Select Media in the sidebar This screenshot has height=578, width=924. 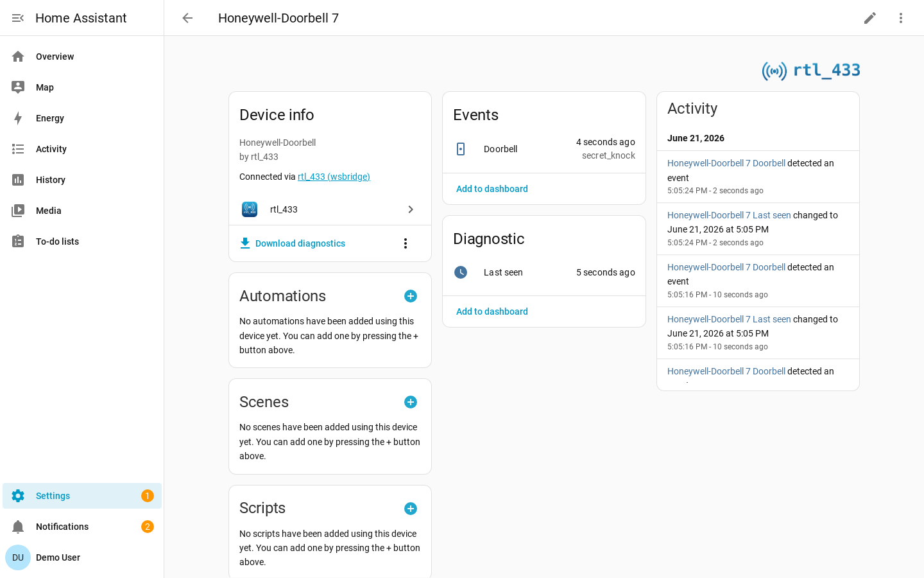(82, 211)
